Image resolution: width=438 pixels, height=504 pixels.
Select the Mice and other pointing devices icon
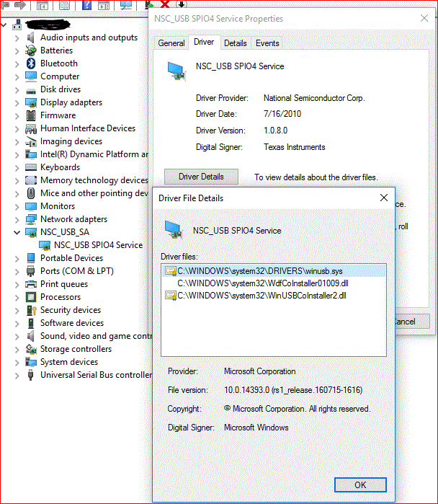click(31, 193)
